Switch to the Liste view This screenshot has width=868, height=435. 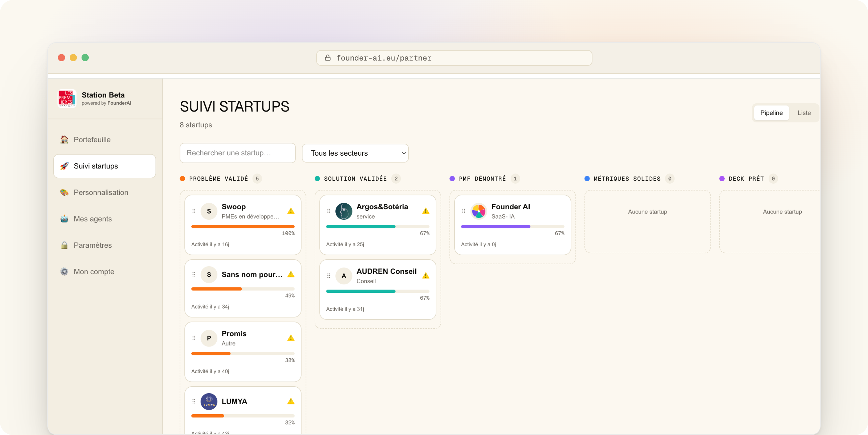tap(804, 113)
